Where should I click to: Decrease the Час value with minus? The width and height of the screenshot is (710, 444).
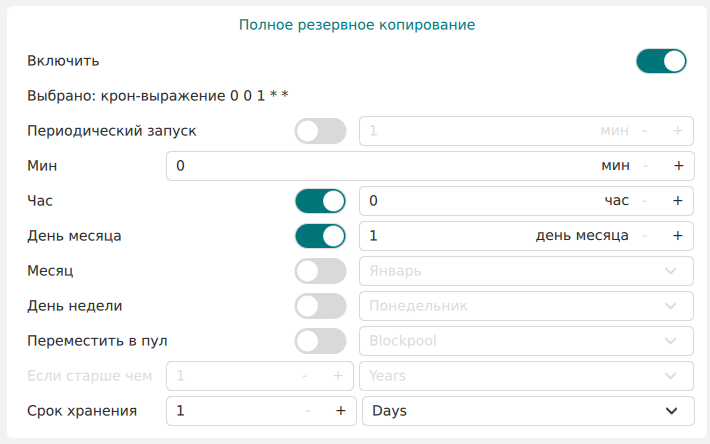pos(645,201)
